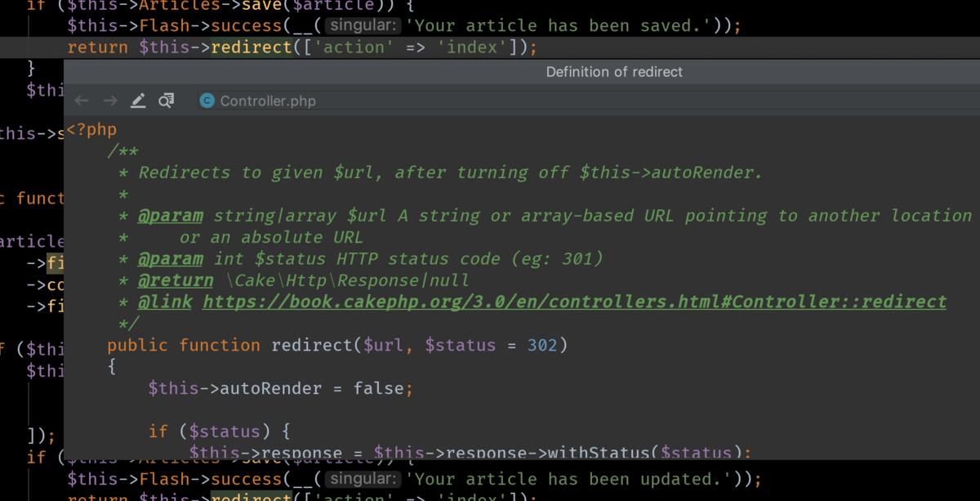Click the redirect function name in the declaration

[312, 345]
